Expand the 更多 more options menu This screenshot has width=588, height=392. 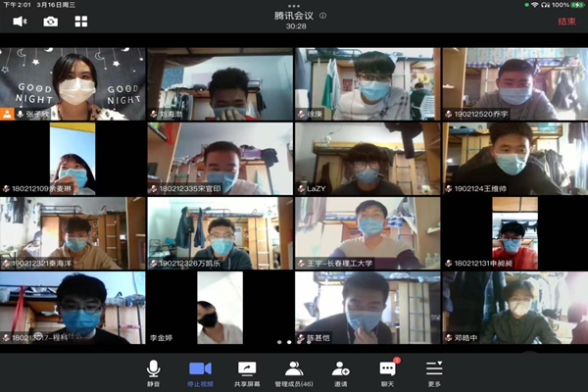434,371
